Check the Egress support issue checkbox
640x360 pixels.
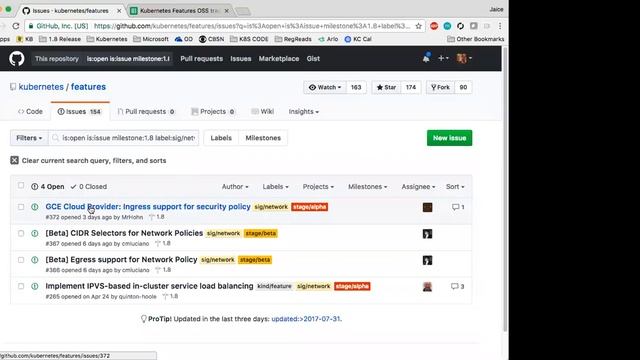[21, 260]
